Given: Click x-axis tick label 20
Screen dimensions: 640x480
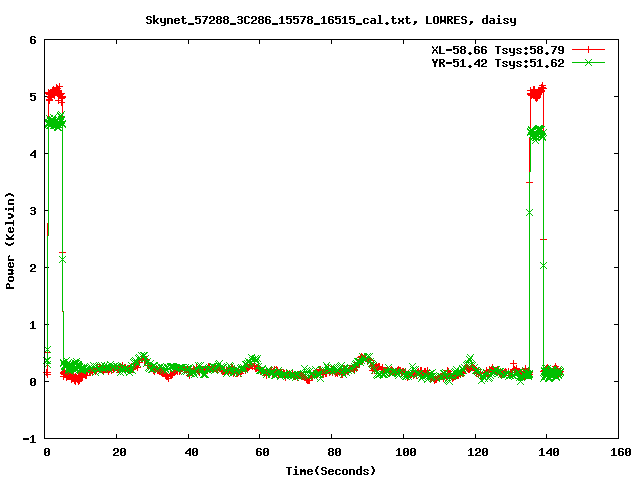Looking at the screenshot, I should [x=119, y=452].
